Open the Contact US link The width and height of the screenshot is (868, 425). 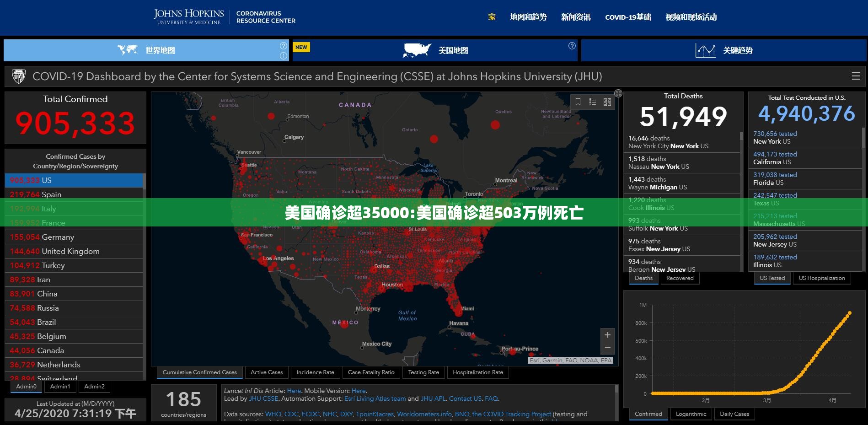(465, 398)
